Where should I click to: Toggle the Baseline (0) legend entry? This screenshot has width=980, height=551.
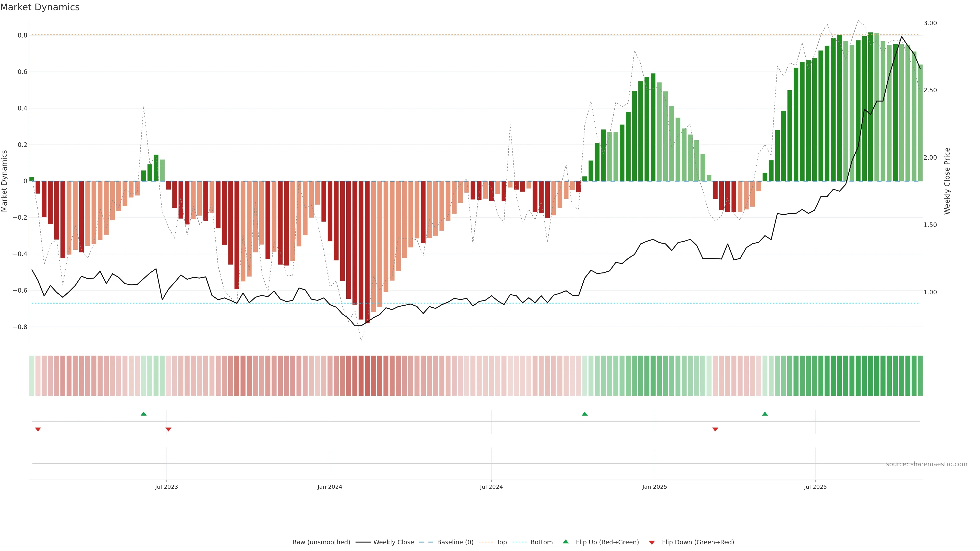coord(455,542)
